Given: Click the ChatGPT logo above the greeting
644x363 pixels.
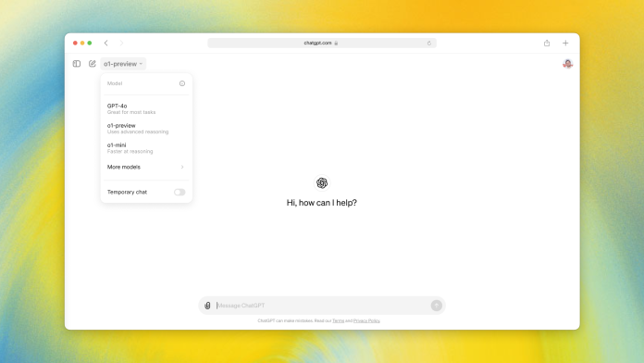Looking at the screenshot, I should click(322, 183).
